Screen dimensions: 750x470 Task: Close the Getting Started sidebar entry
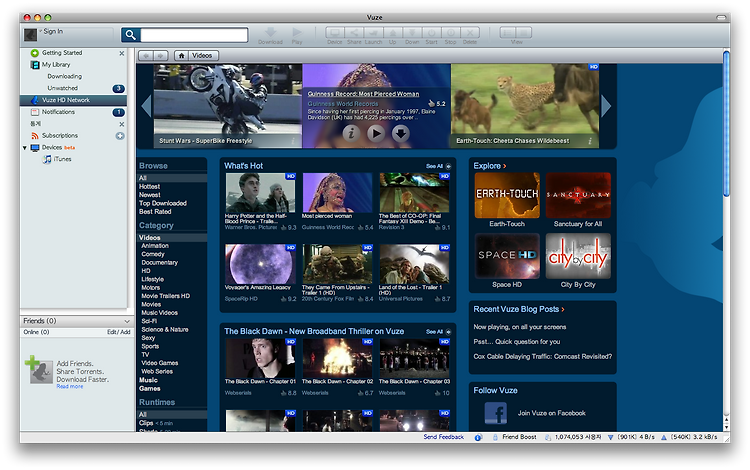[x=121, y=53]
